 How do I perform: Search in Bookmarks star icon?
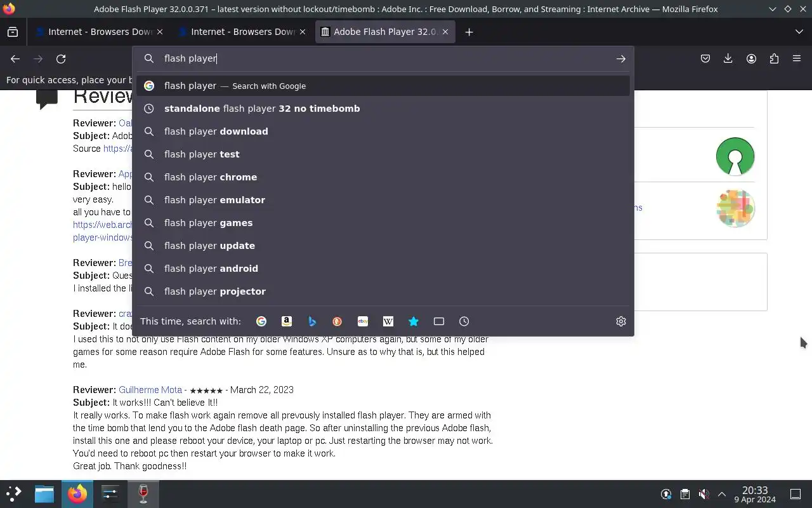coord(414,321)
